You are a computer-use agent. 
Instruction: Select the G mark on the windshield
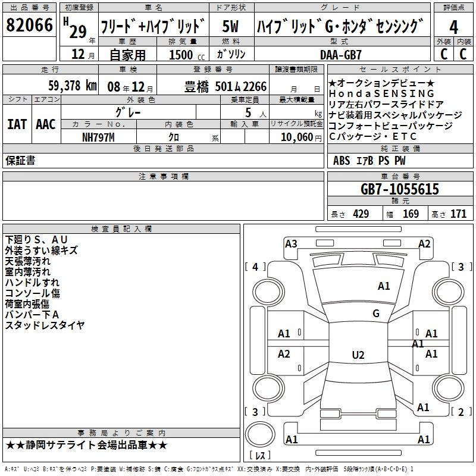point(375,314)
